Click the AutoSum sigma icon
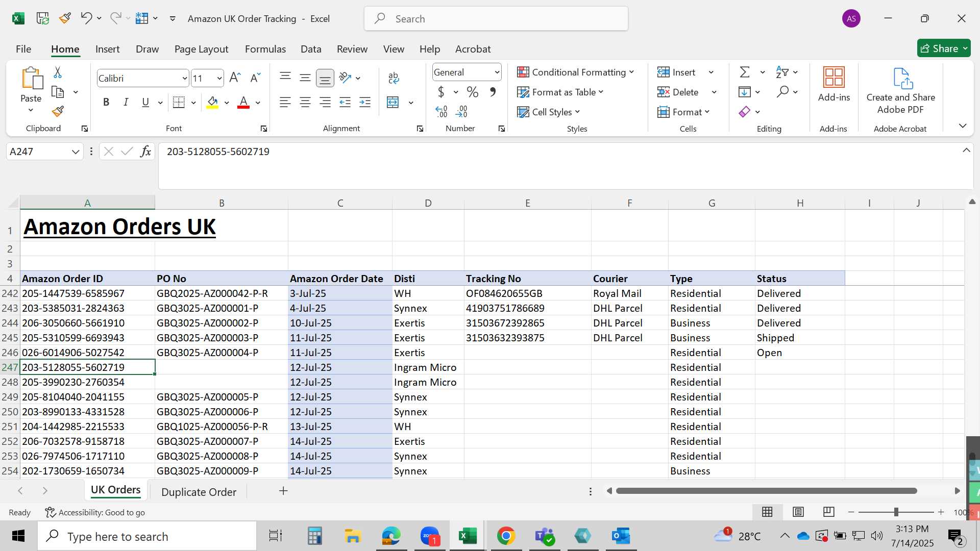 point(745,72)
